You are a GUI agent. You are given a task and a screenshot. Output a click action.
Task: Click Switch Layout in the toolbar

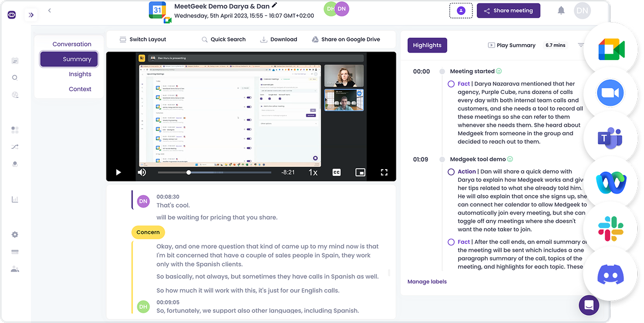click(x=143, y=40)
